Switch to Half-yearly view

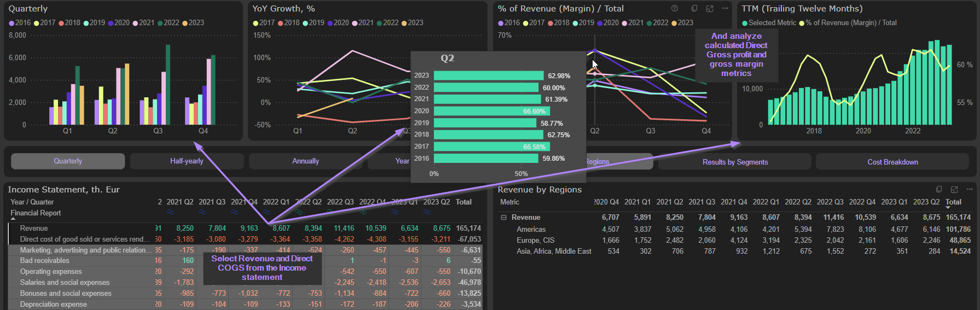[187, 161]
